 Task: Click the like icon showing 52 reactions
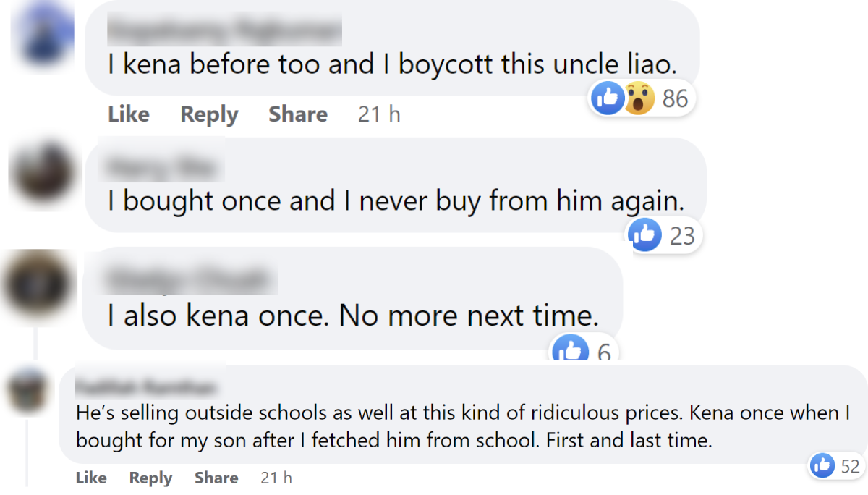point(823,466)
